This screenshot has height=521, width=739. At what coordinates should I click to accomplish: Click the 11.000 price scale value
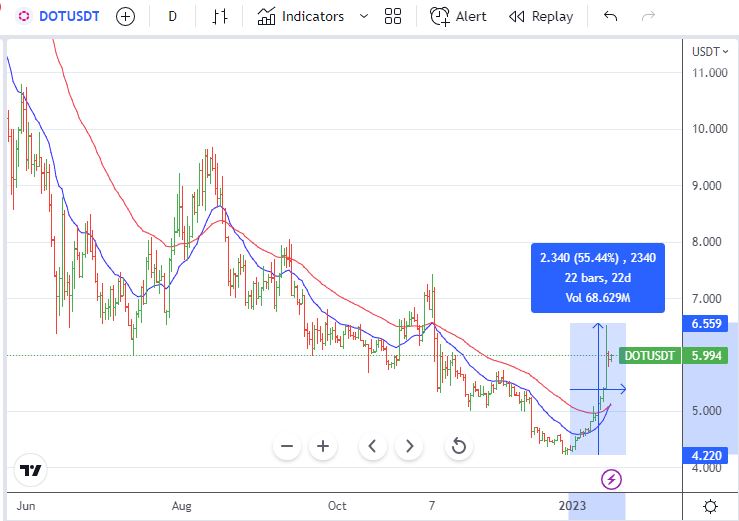(x=710, y=73)
